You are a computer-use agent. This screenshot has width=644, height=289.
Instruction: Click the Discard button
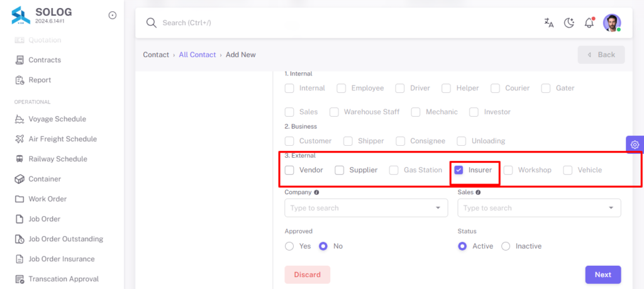tap(307, 275)
